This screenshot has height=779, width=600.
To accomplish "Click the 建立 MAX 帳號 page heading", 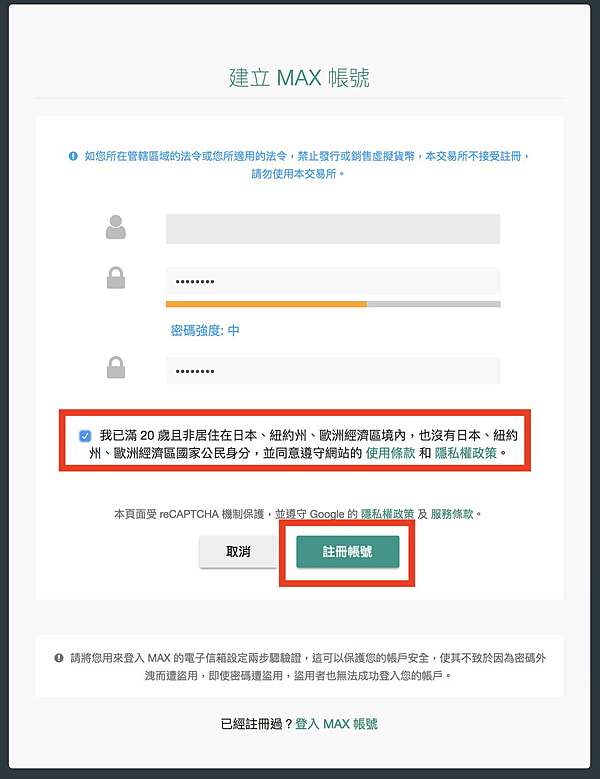I will [x=300, y=78].
